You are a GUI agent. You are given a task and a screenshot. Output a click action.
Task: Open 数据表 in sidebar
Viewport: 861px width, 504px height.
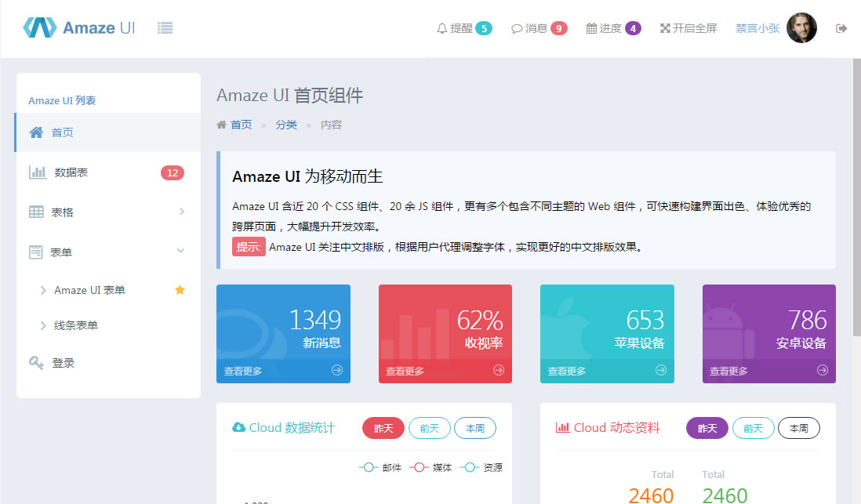click(x=108, y=172)
